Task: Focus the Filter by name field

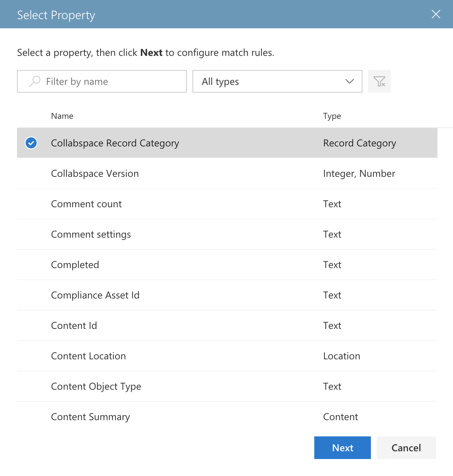Action: (102, 81)
